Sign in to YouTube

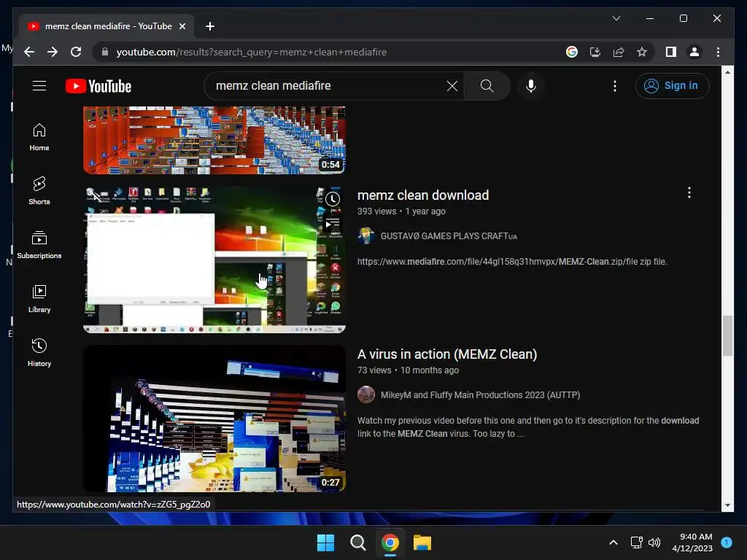coord(672,86)
